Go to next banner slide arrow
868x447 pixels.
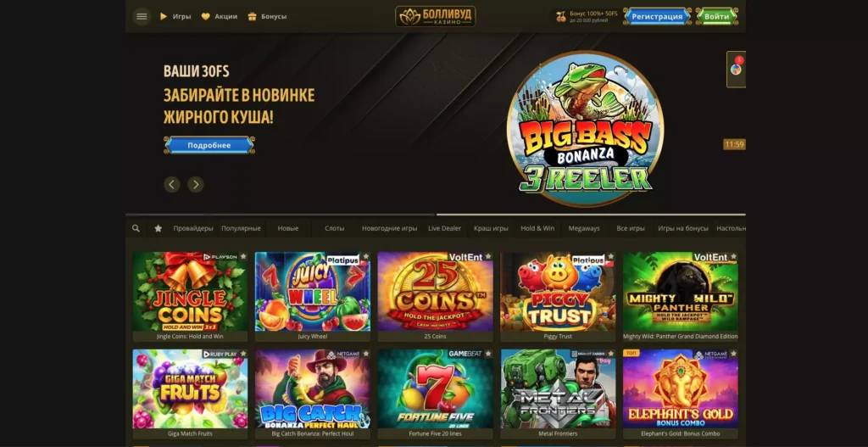pyautogui.click(x=196, y=184)
